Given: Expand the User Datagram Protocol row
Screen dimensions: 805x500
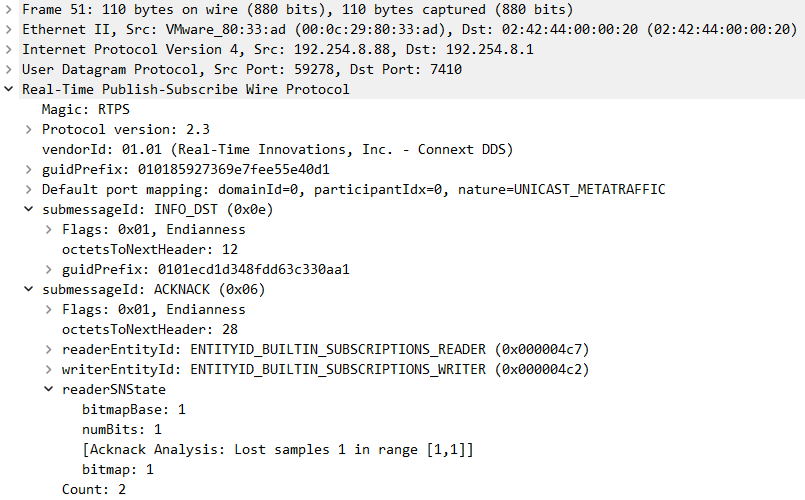Looking at the screenshot, I should [x=9, y=69].
